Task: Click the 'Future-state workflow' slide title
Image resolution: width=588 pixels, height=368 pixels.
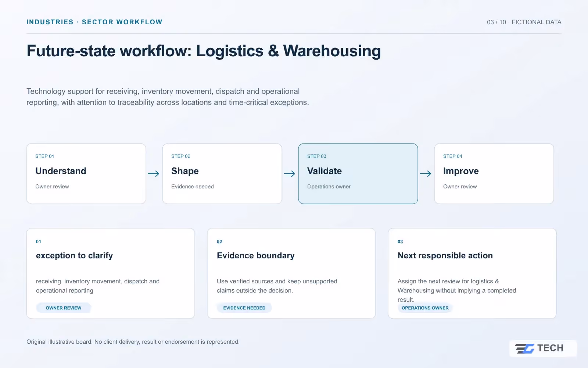Action: tap(204, 51)
